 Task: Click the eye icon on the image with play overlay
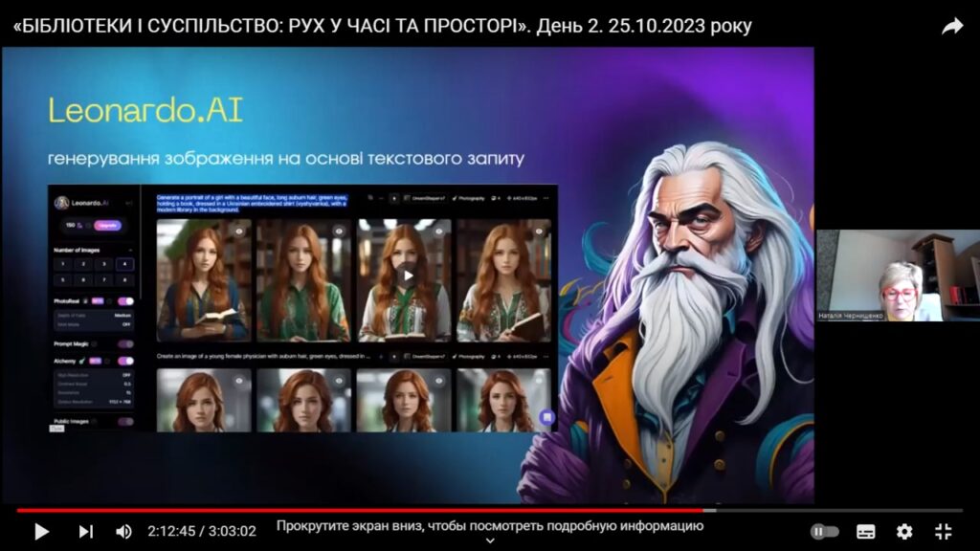[x=439, y=231]
